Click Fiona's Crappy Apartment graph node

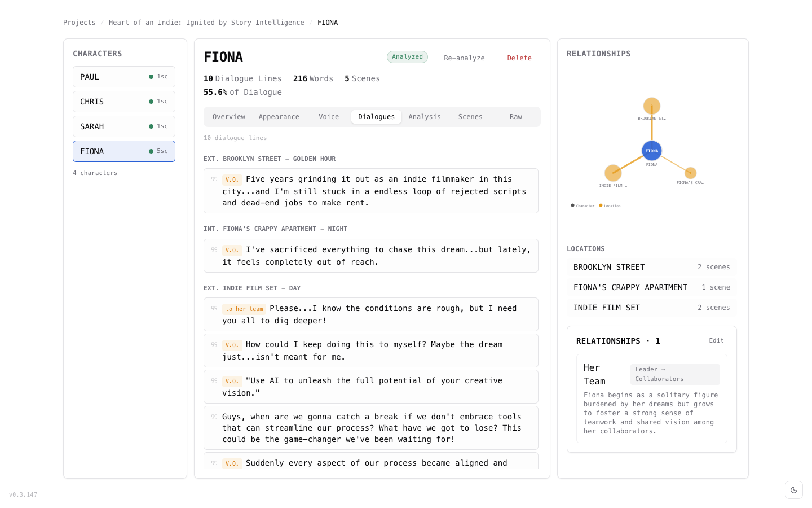coord(691,173)
